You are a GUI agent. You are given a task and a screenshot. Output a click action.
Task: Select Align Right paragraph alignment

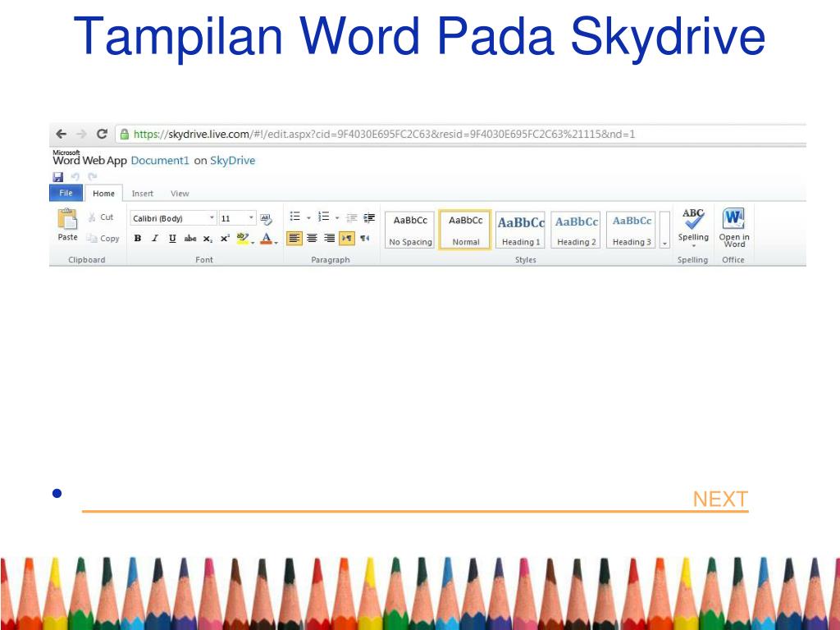click(x=330, y=238)
